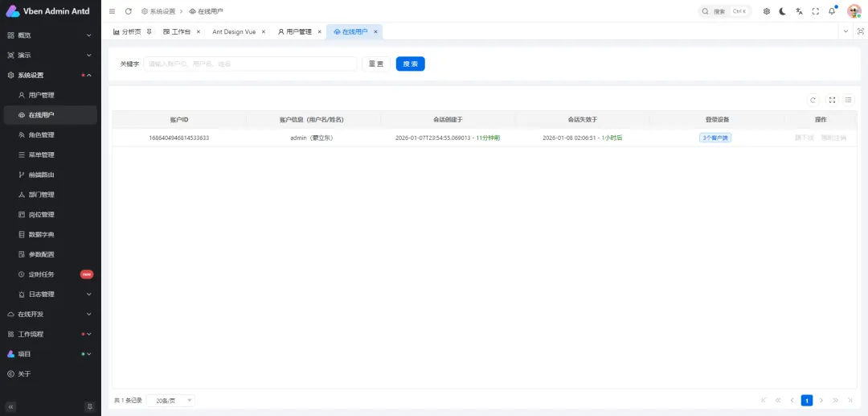Collapse the 系统设置 sidebar menu
The height and width of the screenshot is (416, 868).
click(x=51, y=75)
